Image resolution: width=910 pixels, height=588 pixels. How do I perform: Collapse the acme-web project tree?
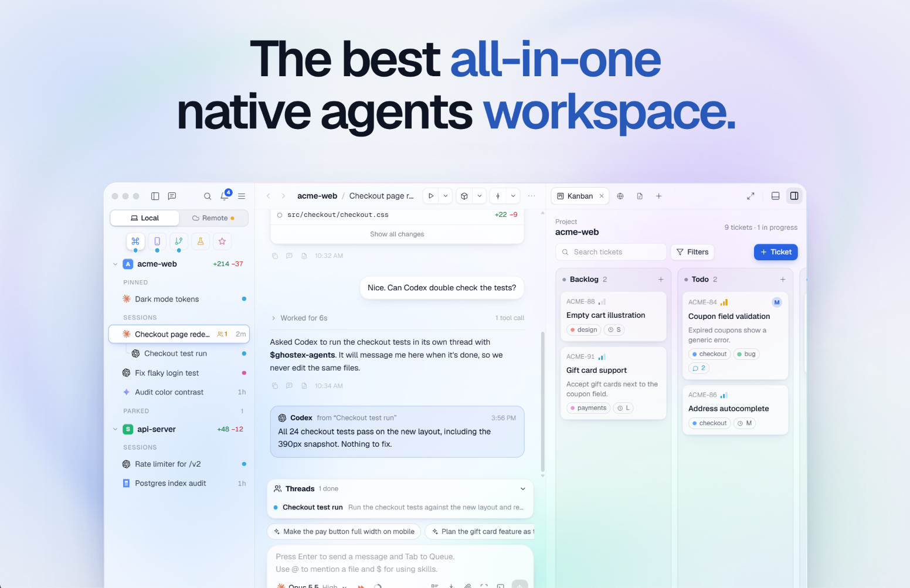(115, 264)
